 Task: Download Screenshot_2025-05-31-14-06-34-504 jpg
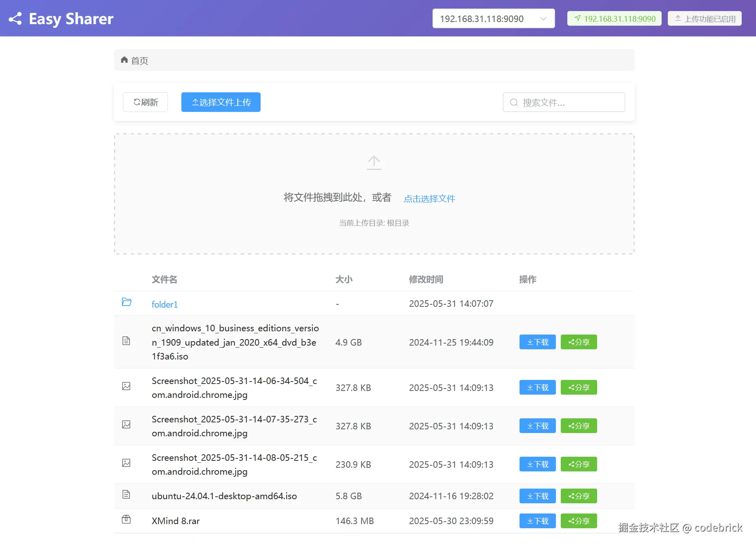537,387
